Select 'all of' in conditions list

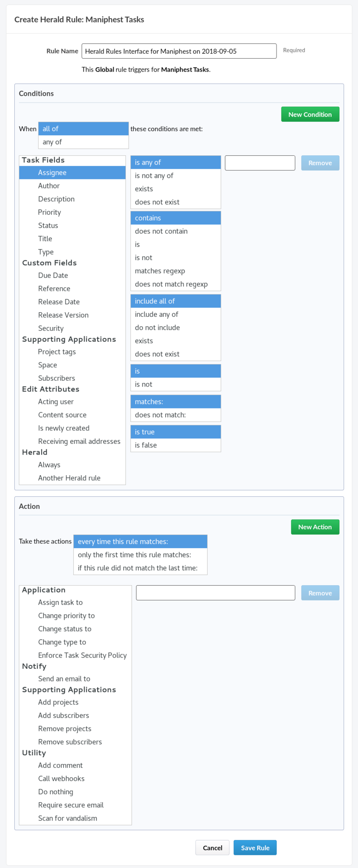84,128
